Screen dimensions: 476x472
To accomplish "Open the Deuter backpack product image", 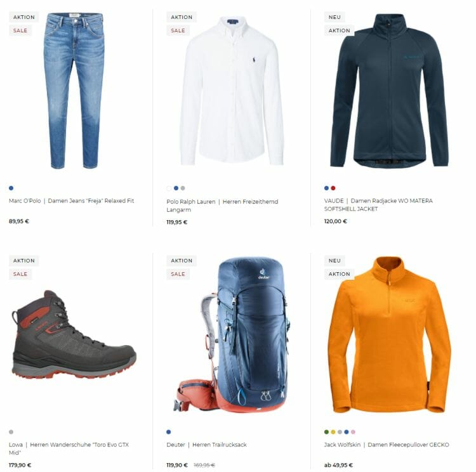I will [x=232, y=335].
